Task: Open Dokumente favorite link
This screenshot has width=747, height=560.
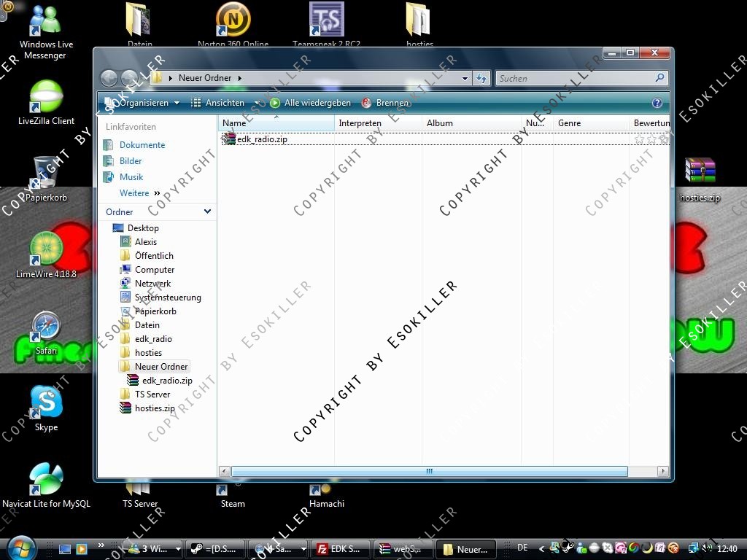Action: tap(142, 145)
